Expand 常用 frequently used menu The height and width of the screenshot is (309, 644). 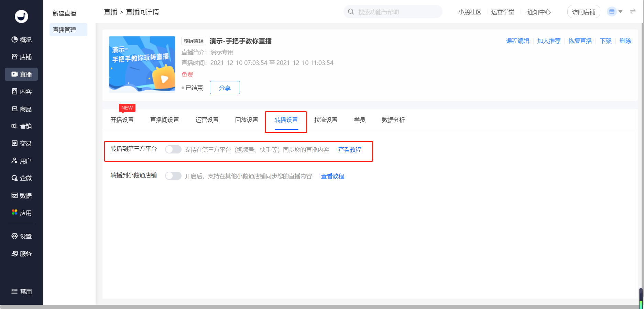pyautogui.click(x=21, y=291)
